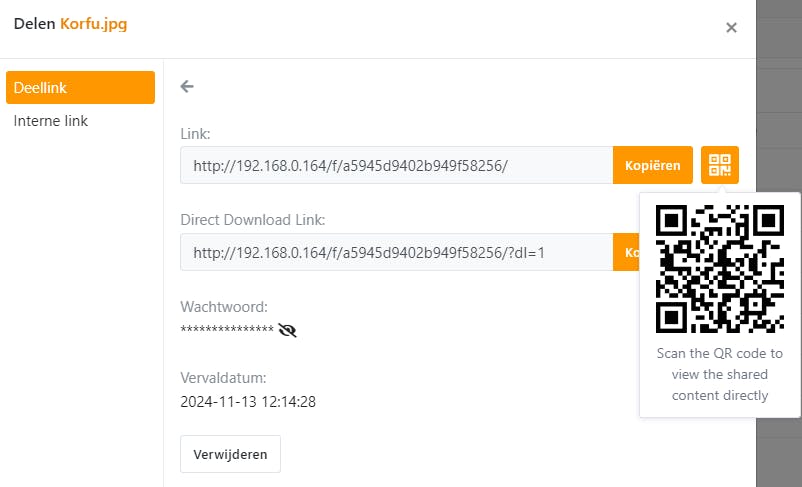The height and width of the screenshot is (487, 802).
Task: Click the "Link:" label
Action: tap(196, 133)
